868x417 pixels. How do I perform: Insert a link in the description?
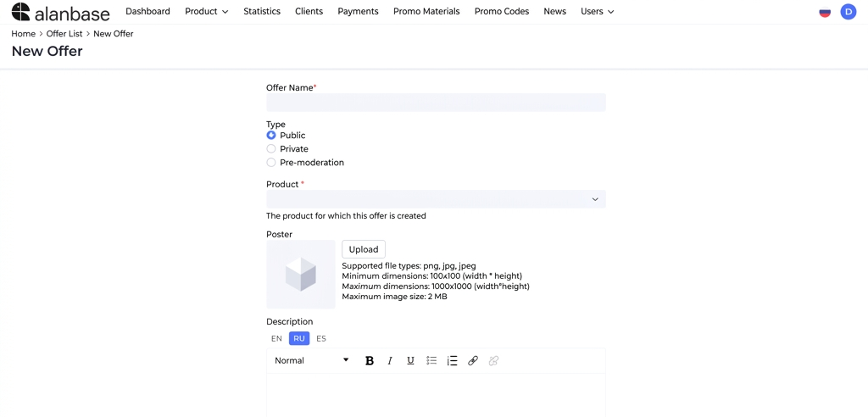pyautogui.click(x=473, y=361)
